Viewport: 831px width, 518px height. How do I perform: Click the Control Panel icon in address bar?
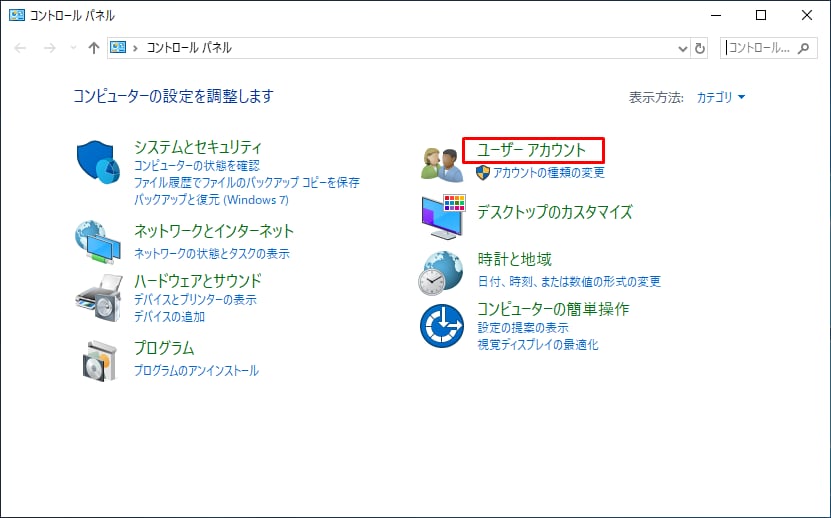118,48
